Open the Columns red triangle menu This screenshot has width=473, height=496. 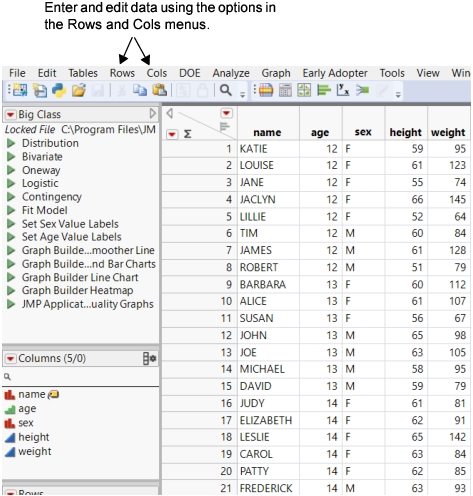click(x=10, y=359)
